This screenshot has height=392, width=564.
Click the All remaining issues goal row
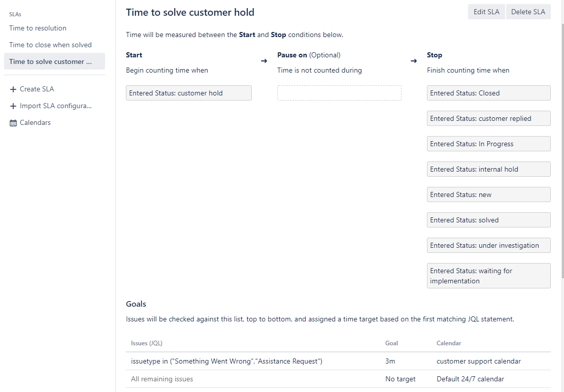pos(338,379)
